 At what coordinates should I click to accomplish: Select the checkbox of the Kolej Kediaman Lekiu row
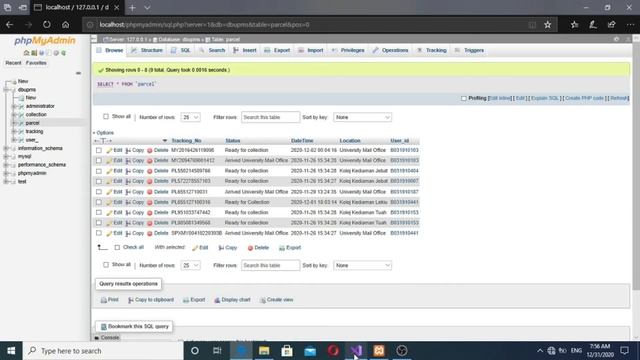point(99,202)
